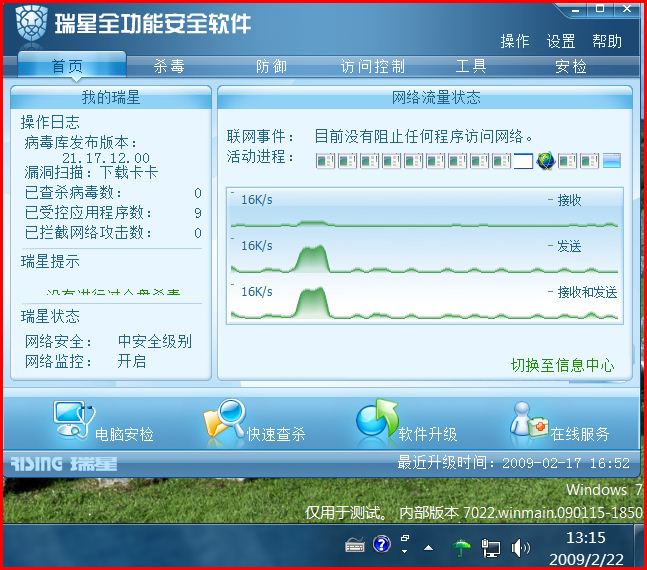
Task: Click 网络监控 status 开启
Action: 132,361
